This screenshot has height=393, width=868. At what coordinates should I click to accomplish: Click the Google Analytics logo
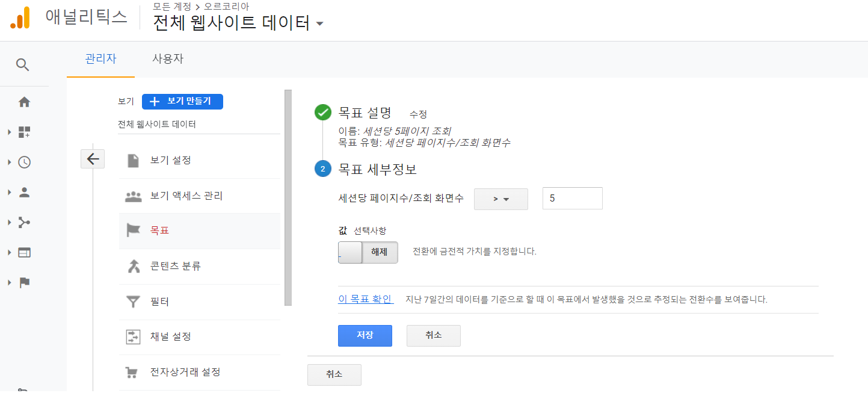click(20, 17)
